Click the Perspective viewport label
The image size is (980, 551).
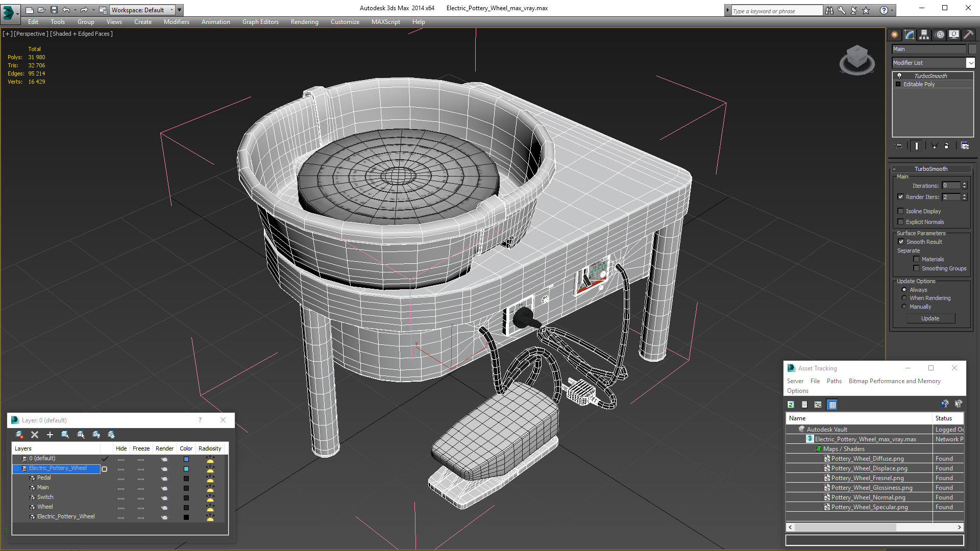[31, 34]
